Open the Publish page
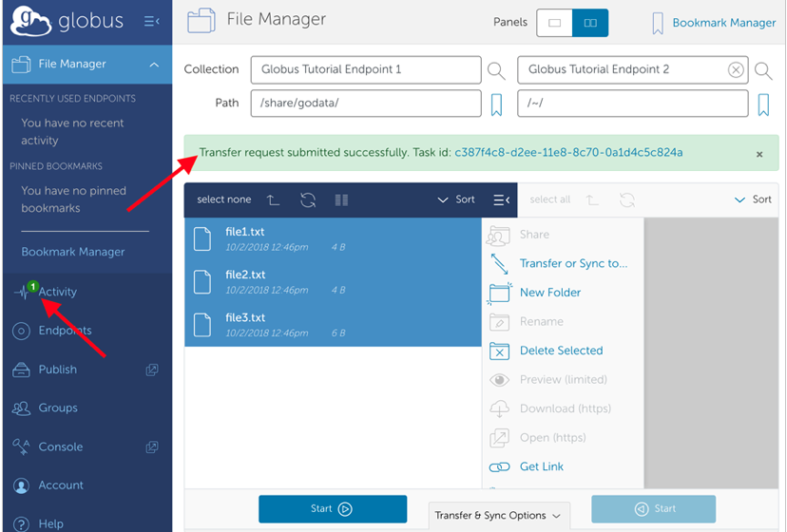 (58, 370)
